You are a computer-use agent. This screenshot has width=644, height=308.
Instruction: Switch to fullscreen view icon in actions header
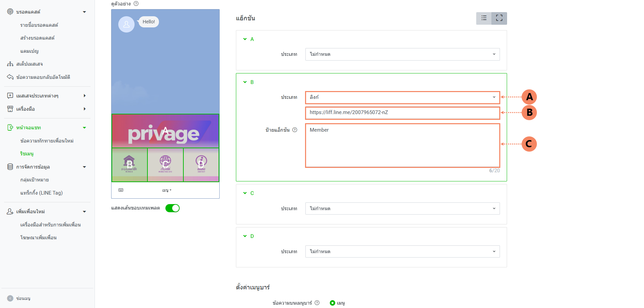click(x=499, y=18)
